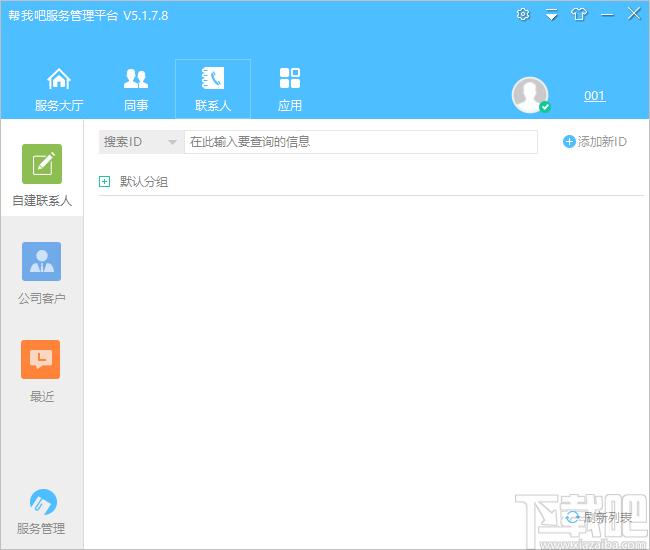650x550 pixels.
Task: Change skin with the shirt icon
Action: 579,15
